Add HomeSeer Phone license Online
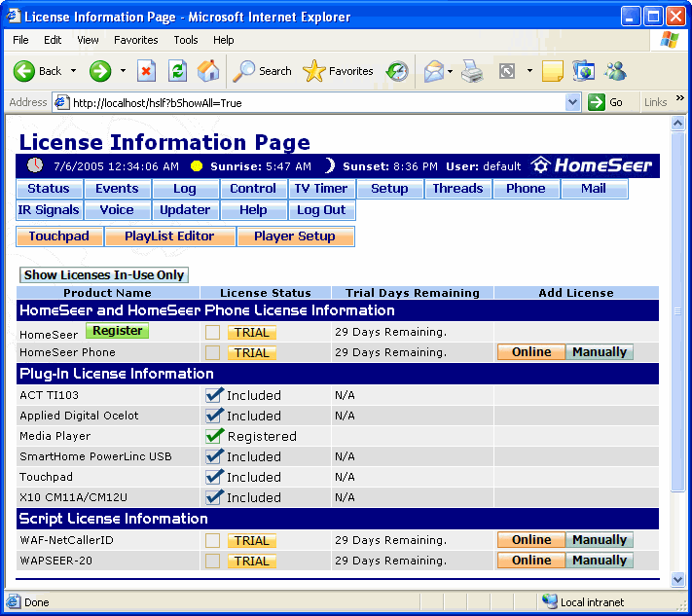 (531, 352)
